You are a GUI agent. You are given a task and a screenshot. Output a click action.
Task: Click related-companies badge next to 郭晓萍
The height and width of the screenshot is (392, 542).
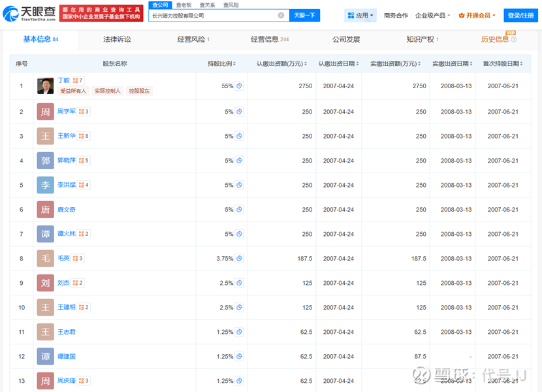coord(84,161)
